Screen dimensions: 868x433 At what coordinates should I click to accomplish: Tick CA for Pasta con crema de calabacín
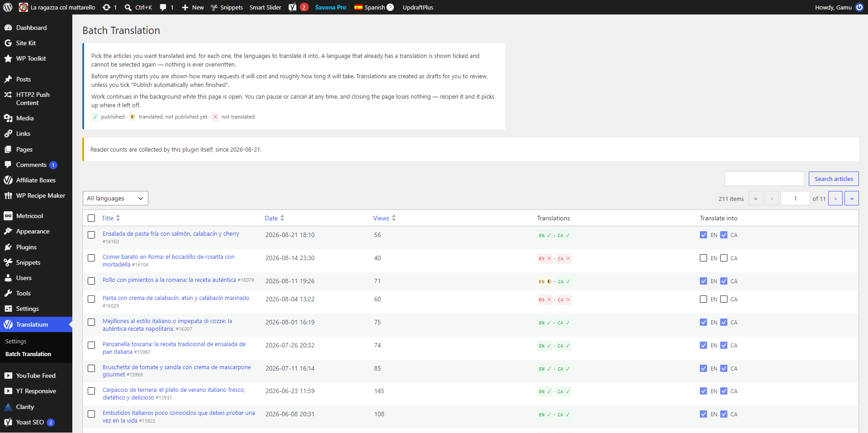point(724,299)
